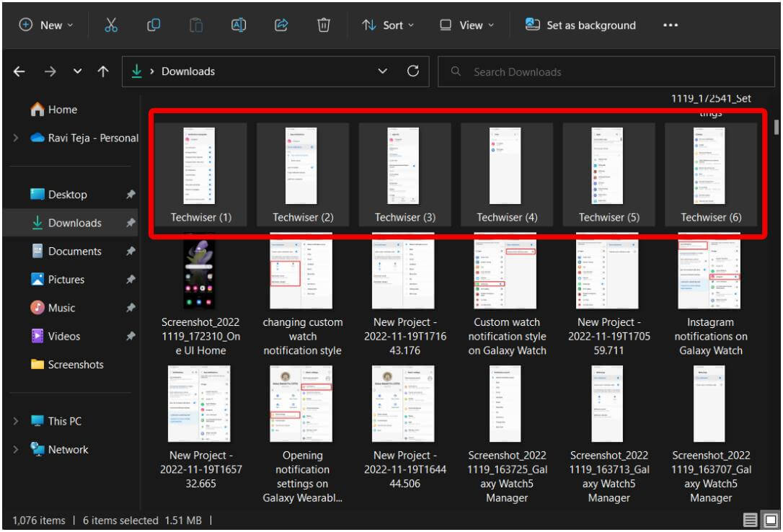Switch to large thumbnails view in status bar

tap(771, 520)
